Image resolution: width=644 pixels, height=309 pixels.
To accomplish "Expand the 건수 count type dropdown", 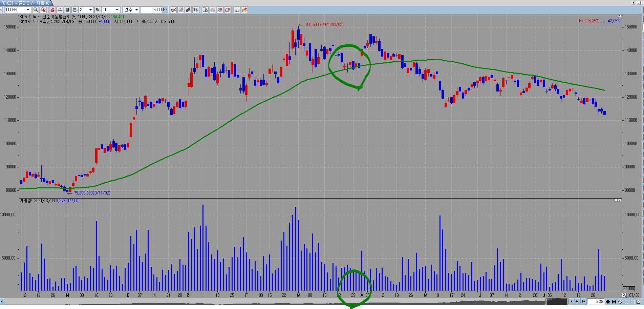I will (136, 10).
